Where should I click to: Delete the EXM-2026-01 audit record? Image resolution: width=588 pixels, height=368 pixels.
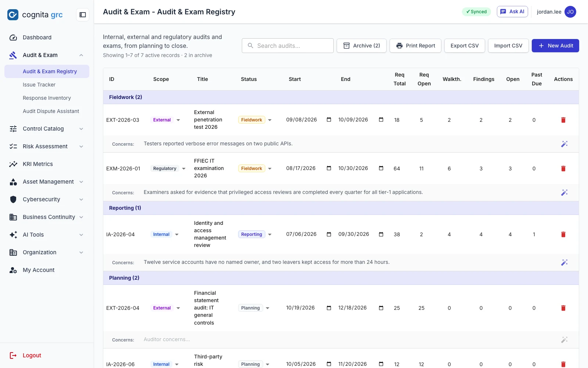click(x=563, y=169)
